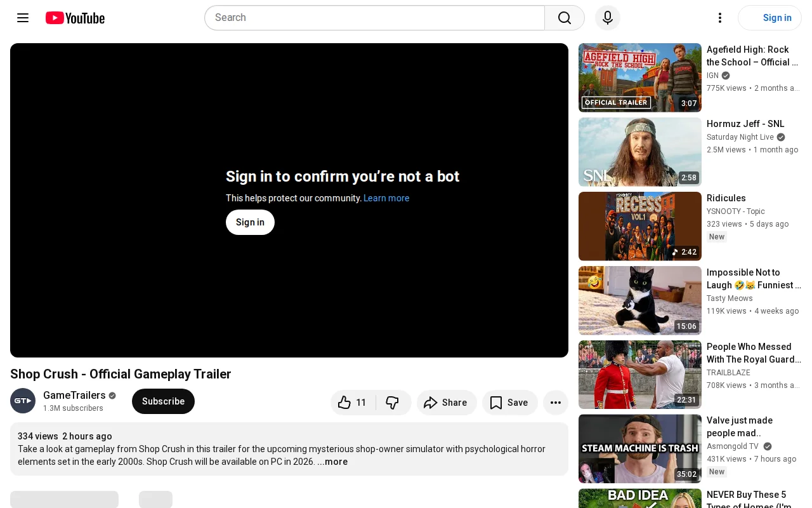The height and width of the screenshot is (508, 812).
Task: Click 'People Who Messed With The Royal Guard' title
Action: (754, 353)
